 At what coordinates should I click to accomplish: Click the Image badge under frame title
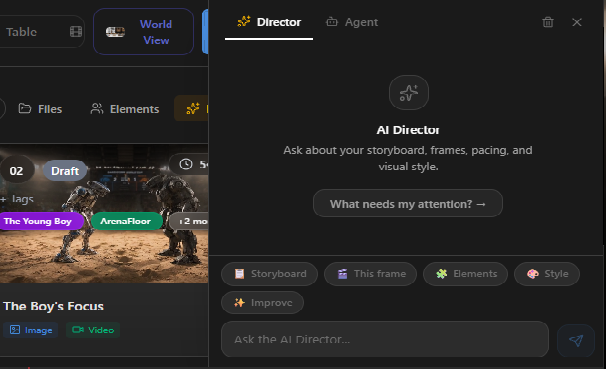coord(31,330)
